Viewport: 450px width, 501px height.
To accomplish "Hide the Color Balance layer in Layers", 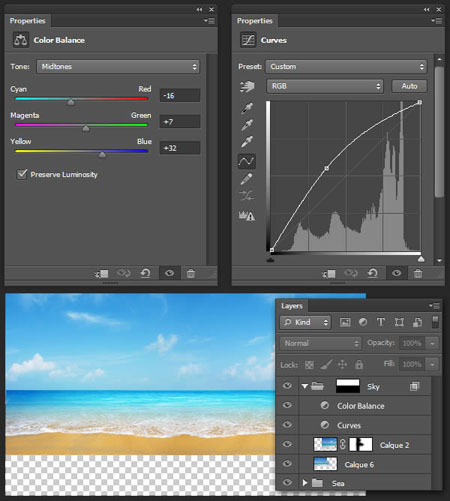I will click(287, 405).
